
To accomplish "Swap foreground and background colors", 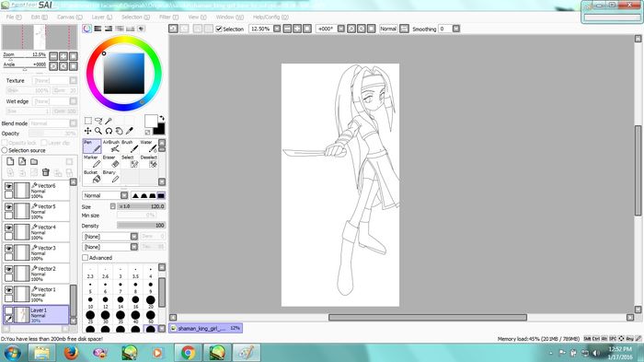I will coord(161,118).
